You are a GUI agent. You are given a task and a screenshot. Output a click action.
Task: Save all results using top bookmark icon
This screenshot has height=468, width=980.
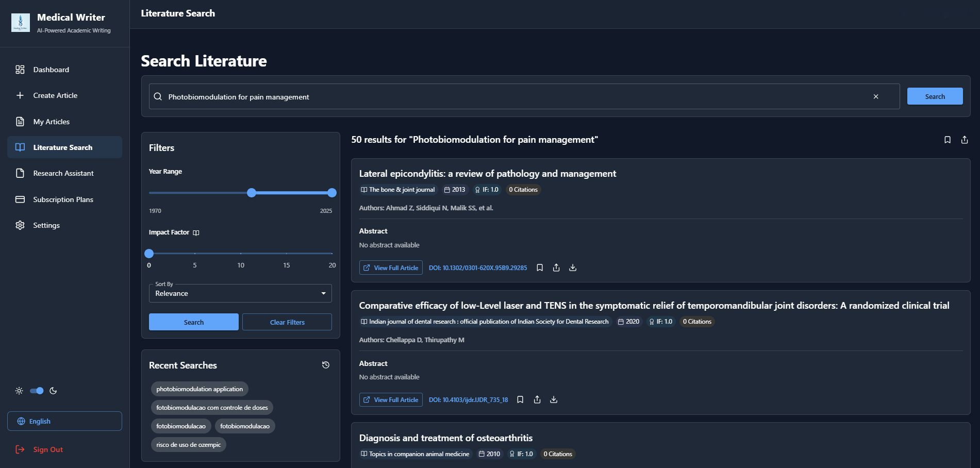(948, 140)
